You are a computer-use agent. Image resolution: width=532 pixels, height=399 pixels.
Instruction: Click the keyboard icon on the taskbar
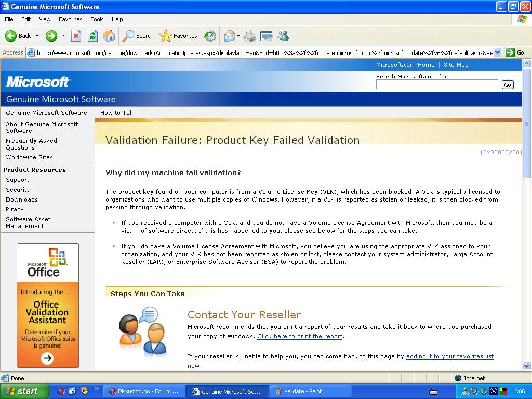pos(433,392)
